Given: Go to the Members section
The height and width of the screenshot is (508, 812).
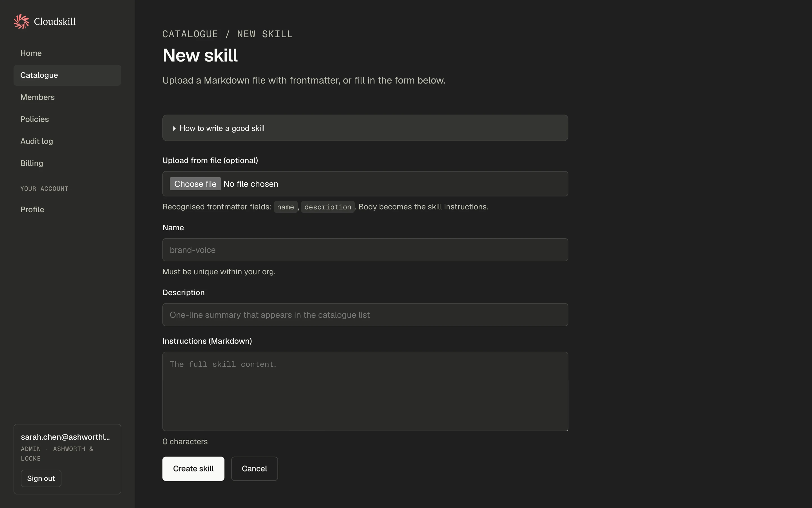Looking at the screenshot, I should [67, 97].
